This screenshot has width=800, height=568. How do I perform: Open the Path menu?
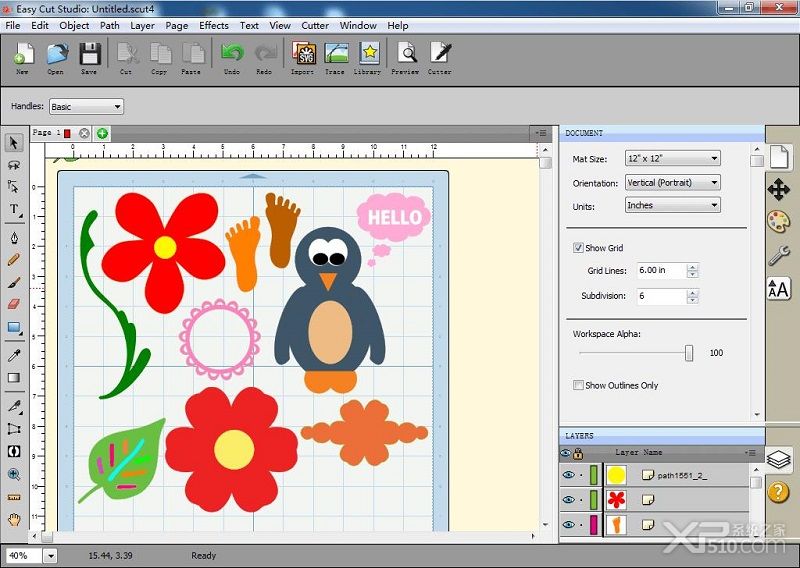tap(110, 26)
